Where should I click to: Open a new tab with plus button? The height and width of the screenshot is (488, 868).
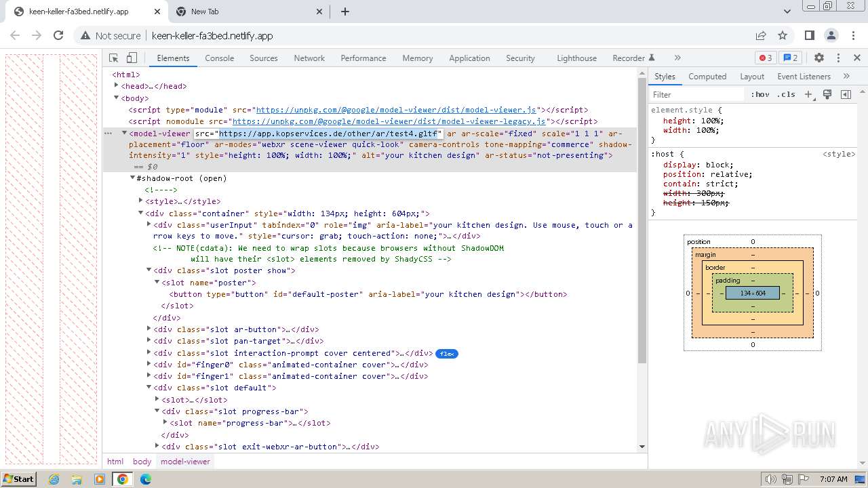(344, 12)
